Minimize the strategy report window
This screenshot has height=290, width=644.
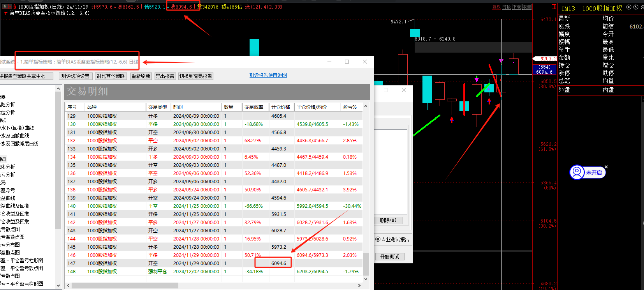pyautogui.click(x=329, y=62)
